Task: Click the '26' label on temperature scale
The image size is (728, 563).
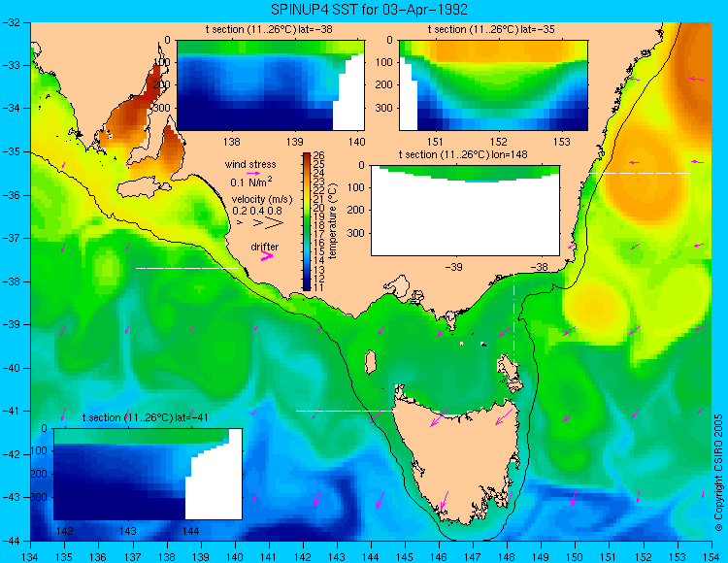Action: click(319, 155)
